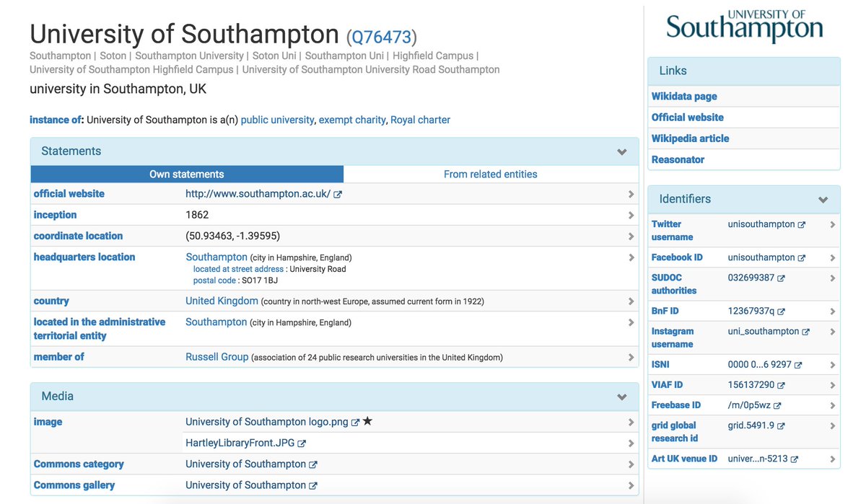Open external link icon for VIAF ID

tap(782, 386)
